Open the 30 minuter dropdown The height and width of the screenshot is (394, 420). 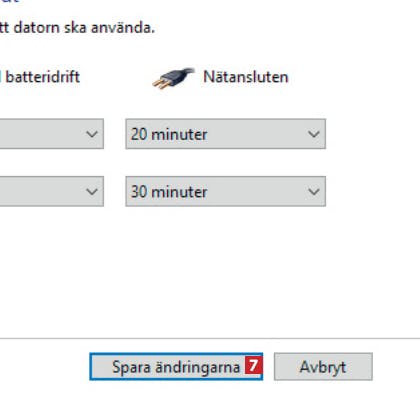coord(226,191)
